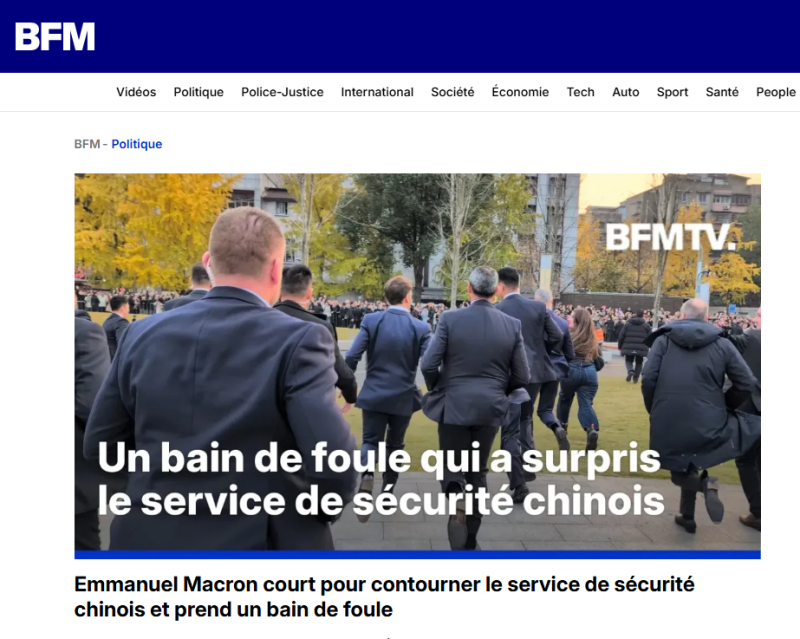Image resolution: width=800 pixels, height=639 pixels.
Task: Go to the Sport section
Action: point(672,92)
